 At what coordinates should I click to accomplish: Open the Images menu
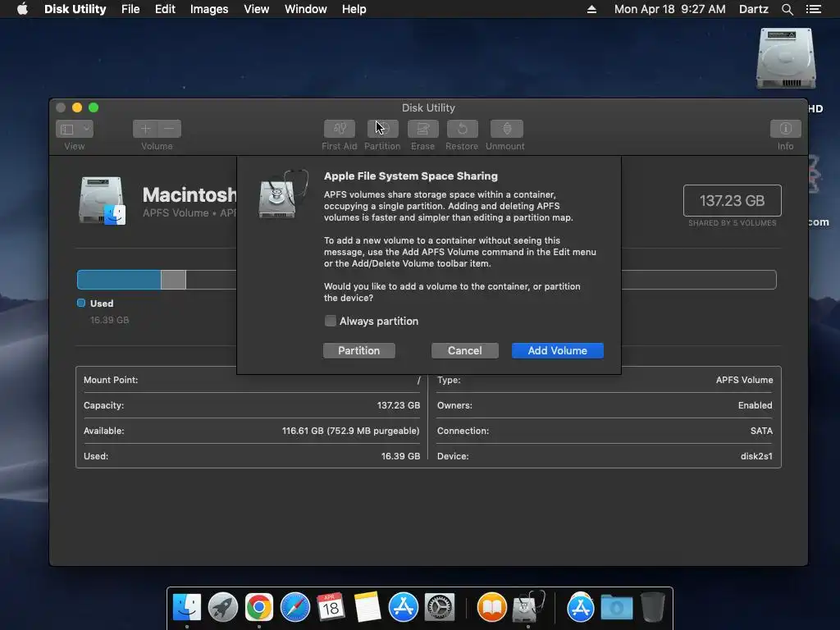pyautogui.click(x=209, y=9)
